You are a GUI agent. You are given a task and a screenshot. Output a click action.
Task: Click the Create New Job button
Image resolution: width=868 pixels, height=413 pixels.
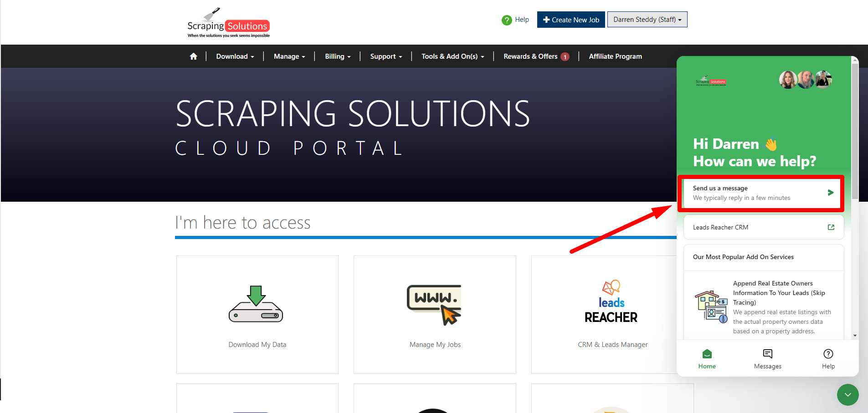(571, 20)
